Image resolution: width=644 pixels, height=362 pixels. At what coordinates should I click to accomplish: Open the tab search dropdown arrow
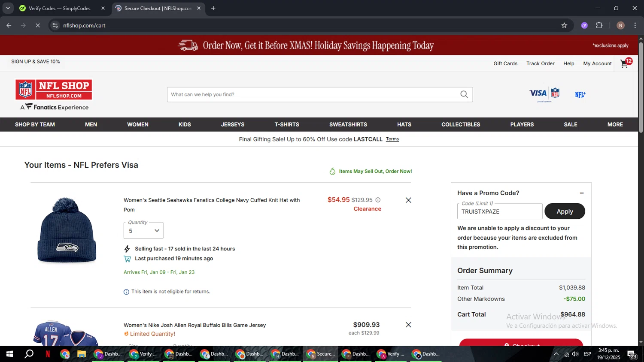[8, 8]
